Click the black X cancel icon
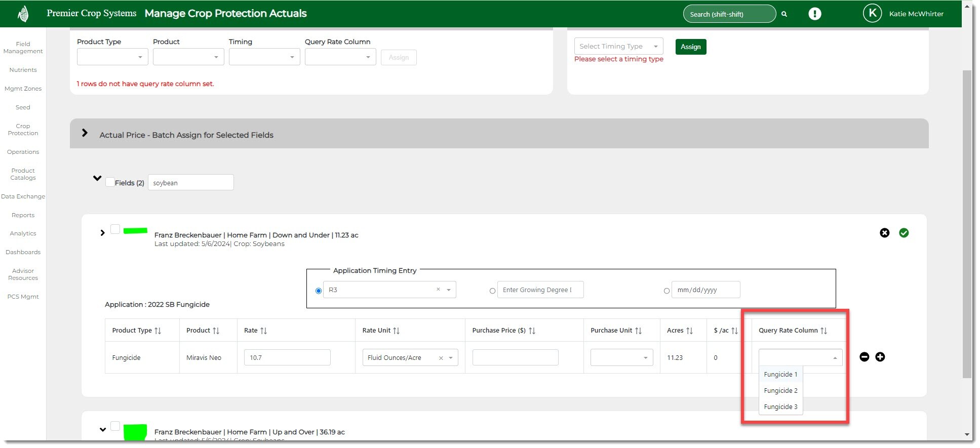980x448 pixels. click(x=884, y=233)
